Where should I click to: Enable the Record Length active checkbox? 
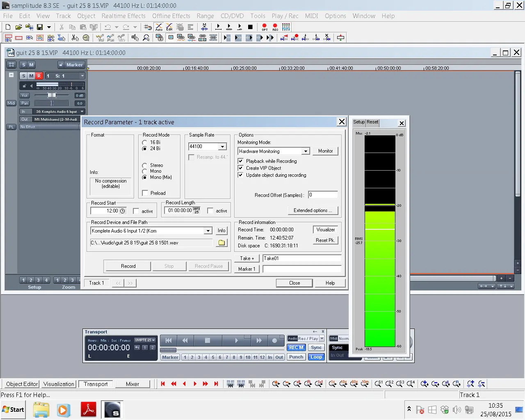tap(210, 211)
